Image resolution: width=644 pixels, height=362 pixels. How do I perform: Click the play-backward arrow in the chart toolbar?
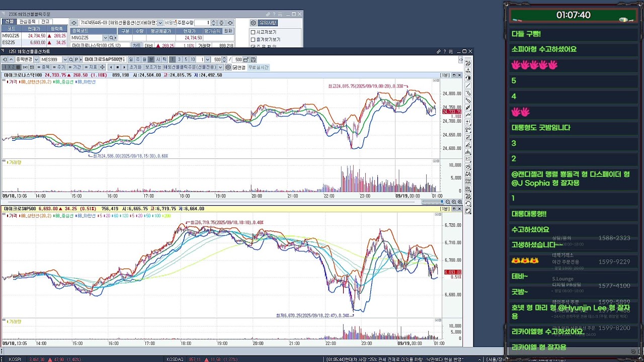click(111, 67)
